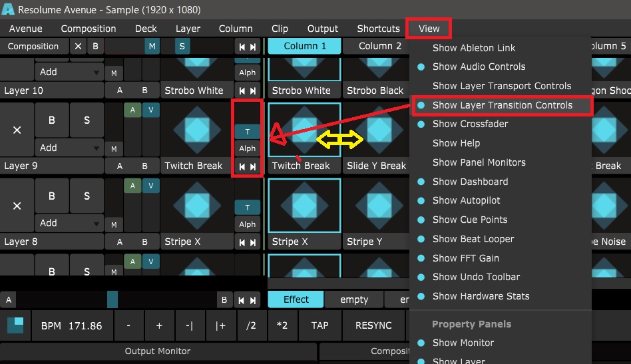Click Layer 8 transition T button
Screen dimensions: 631x364
[248, 208]
